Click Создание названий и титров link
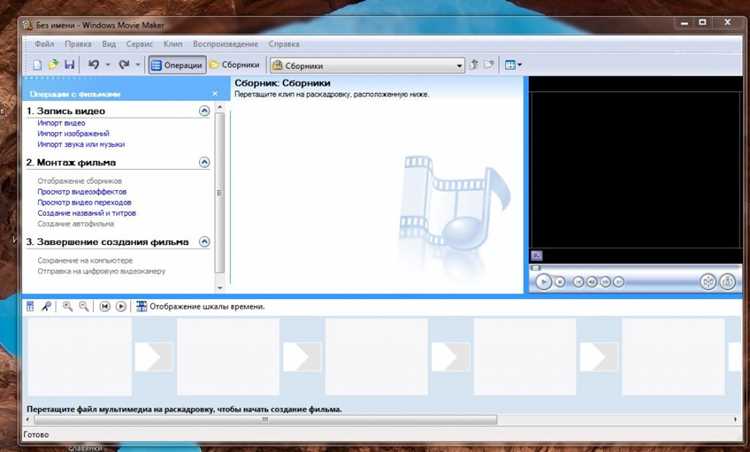750x452 pixels. 87,213
